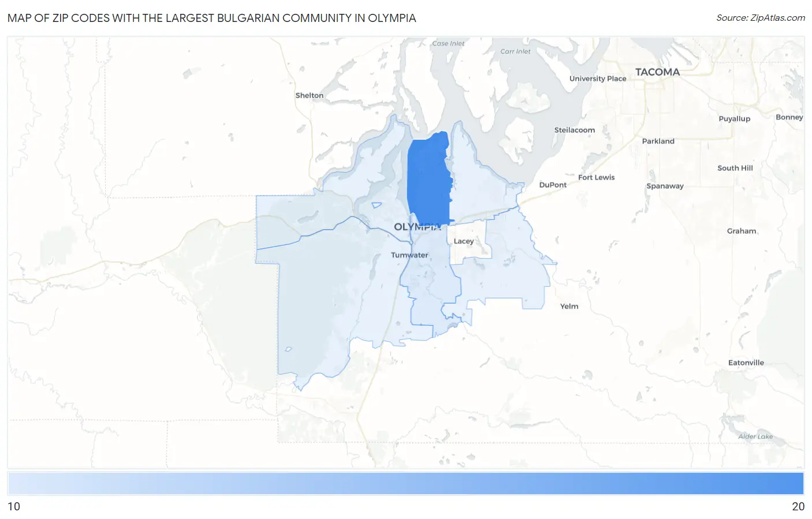Click the Tumwater label on the map

(x=409, y=255)
